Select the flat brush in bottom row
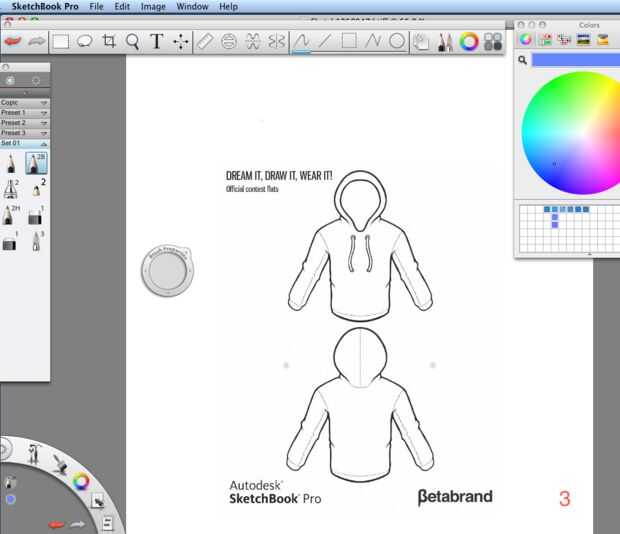Image resolution: width=620 pixels, height=534 pixels. pos(10,242)
